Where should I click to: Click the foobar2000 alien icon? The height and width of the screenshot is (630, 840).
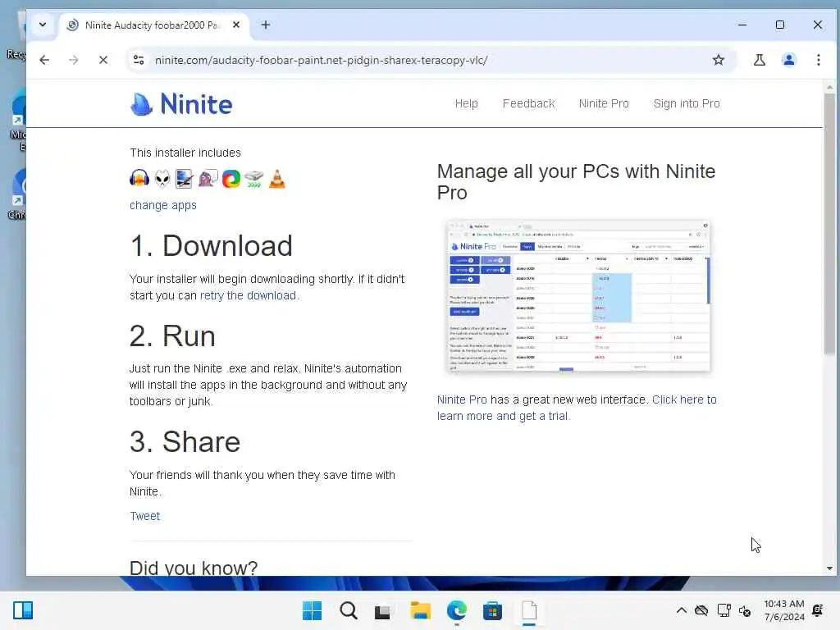tap(162, 178)
